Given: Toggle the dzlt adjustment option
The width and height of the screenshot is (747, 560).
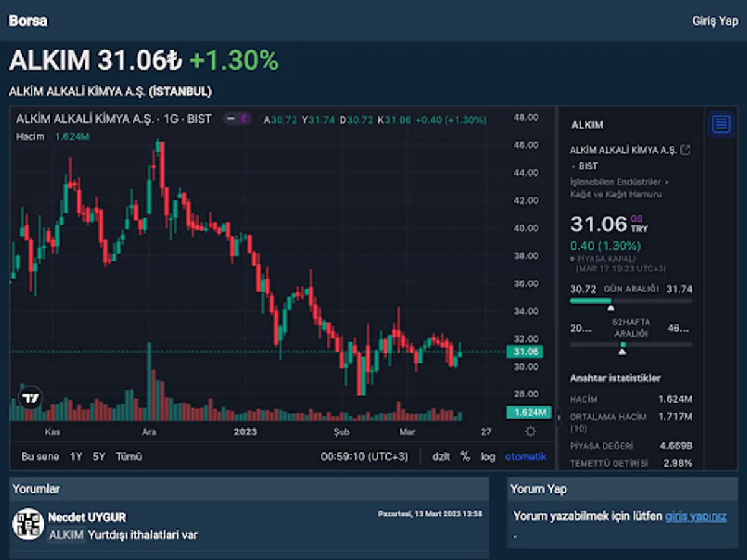Looking at the screenshot, I should (441, 457).
